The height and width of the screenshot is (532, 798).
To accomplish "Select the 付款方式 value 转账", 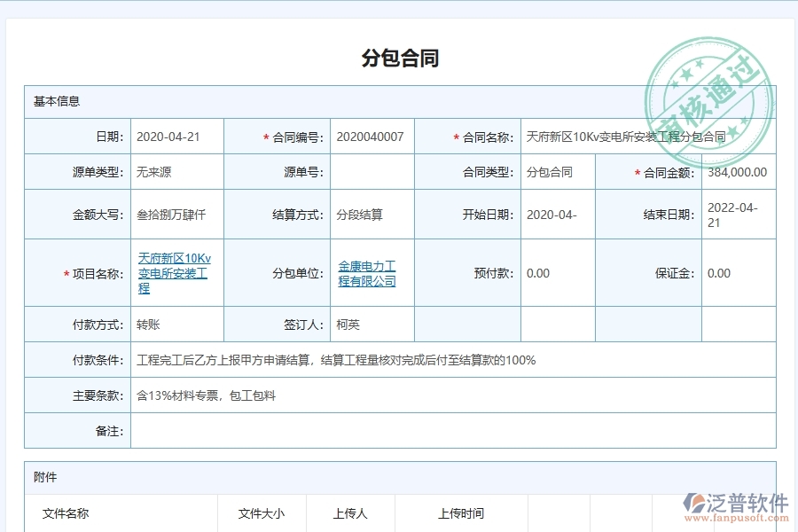I will pos(151,324).
